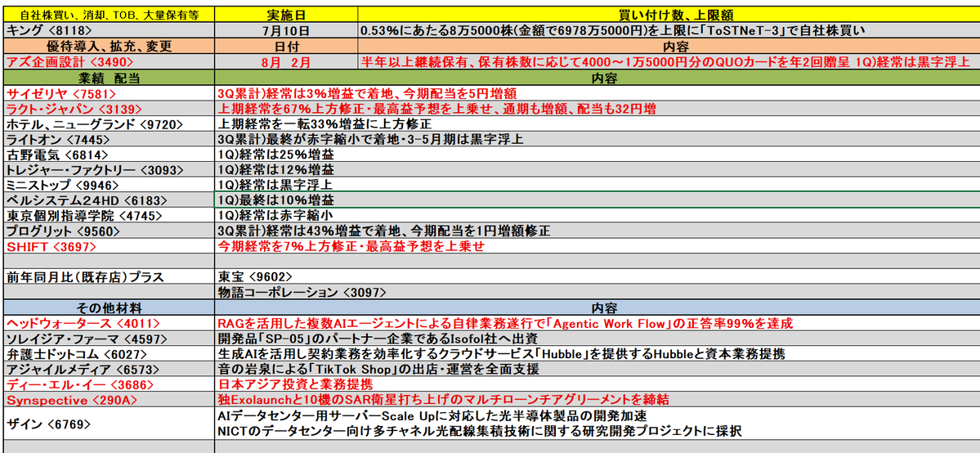This screenshot has height=453, width=980.
Task: Click the header '自社株買い、消却、TOB、大量保有等'
Action: tap(110, 14)
